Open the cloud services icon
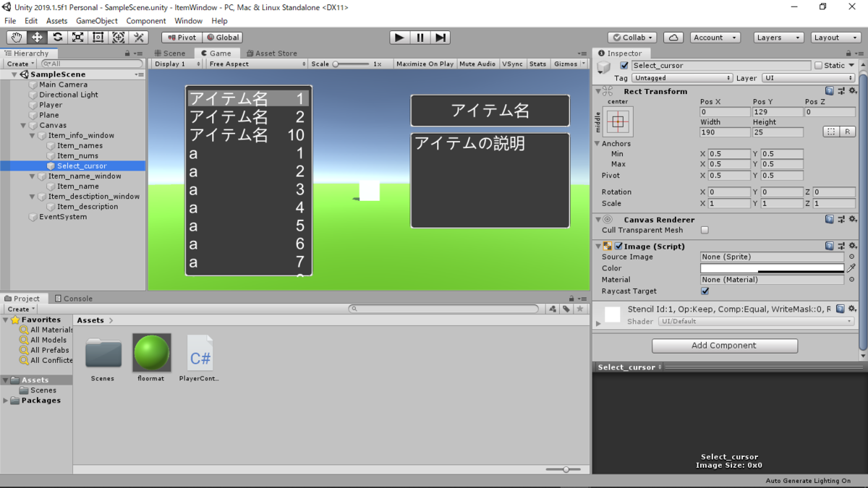 [673, 38]
